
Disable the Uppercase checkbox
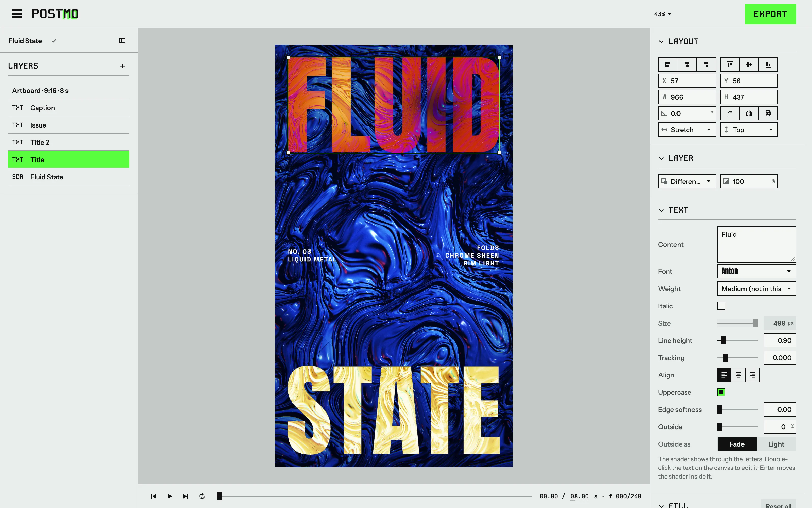point(721,392)
